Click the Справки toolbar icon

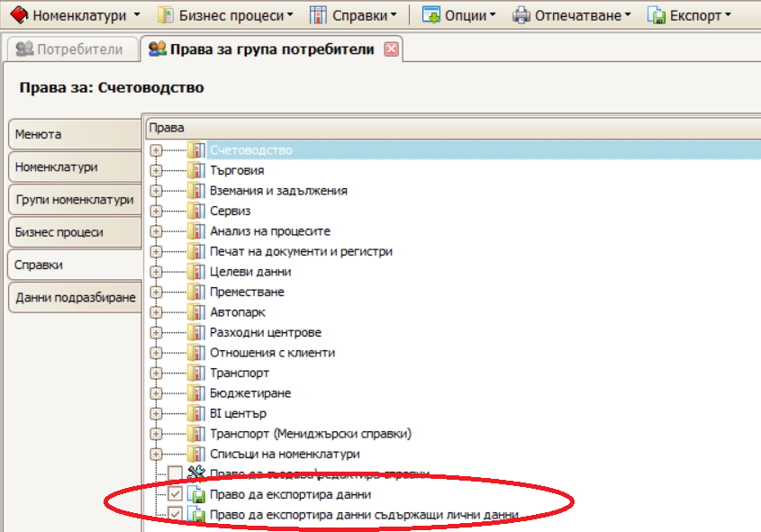click(x=318, y=15)
